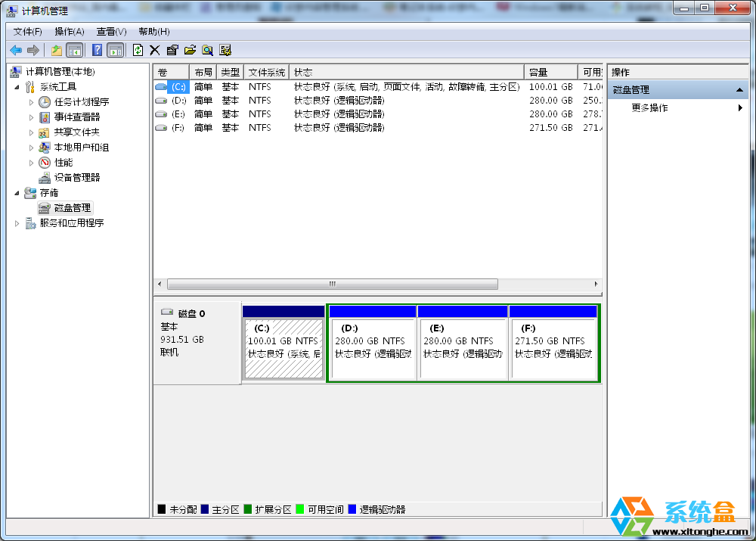756x541 pixels.
Task: Click the Refresh toolbar icon
Action: point(138,50)
